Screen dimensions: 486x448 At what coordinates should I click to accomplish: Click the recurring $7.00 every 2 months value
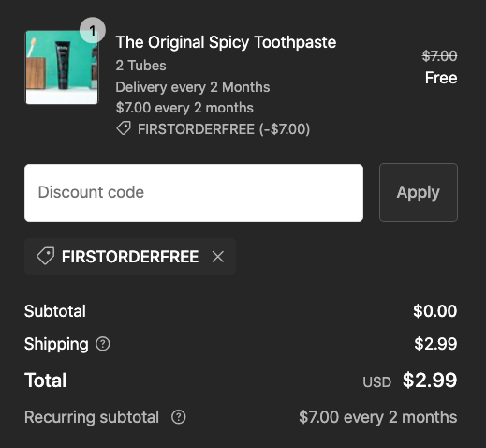[x=378, y=417]
